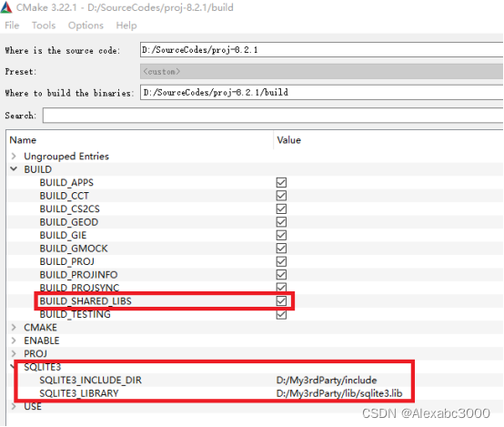Select the BUILD_APPS entry name
The width and height of the screenshot is (504, 427).
tap(66, 182)
